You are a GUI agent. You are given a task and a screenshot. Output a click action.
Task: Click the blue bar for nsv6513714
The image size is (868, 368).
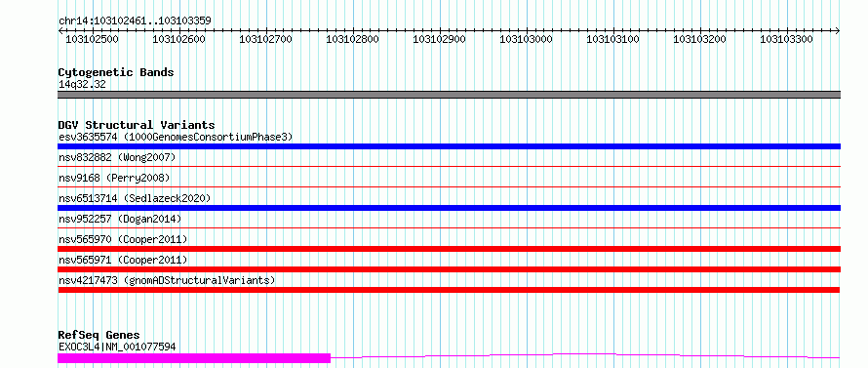click(x=449, y=208)
